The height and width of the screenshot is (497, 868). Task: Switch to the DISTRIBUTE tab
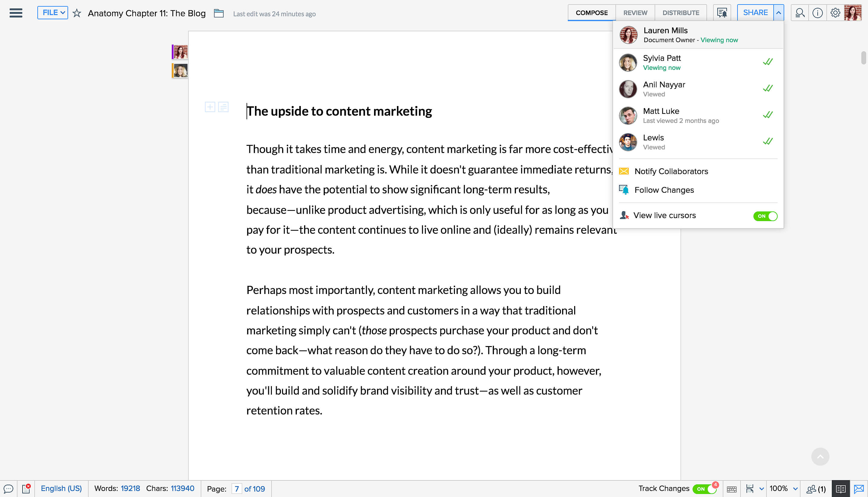pos(681,13)
